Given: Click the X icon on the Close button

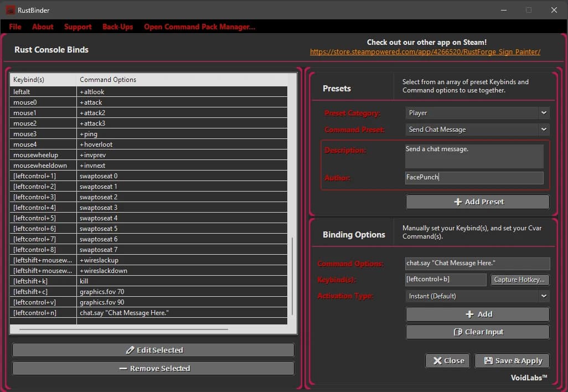Looking at the screenshot, I should [x=437, y=360].
